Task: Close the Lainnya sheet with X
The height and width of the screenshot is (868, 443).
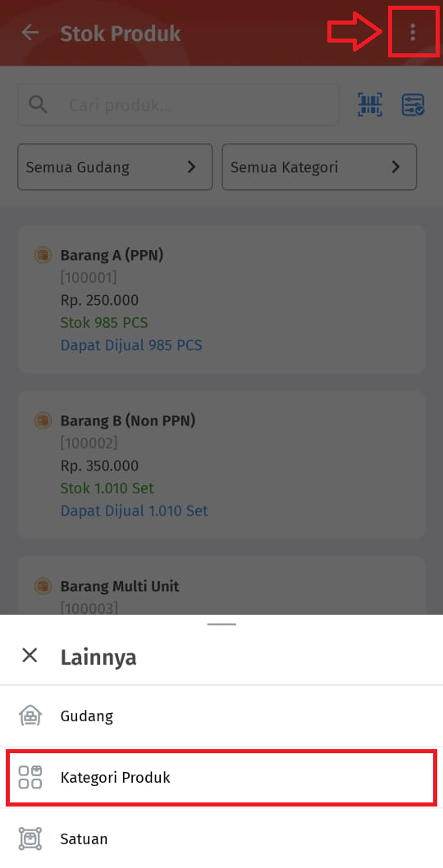Action: 30,656
